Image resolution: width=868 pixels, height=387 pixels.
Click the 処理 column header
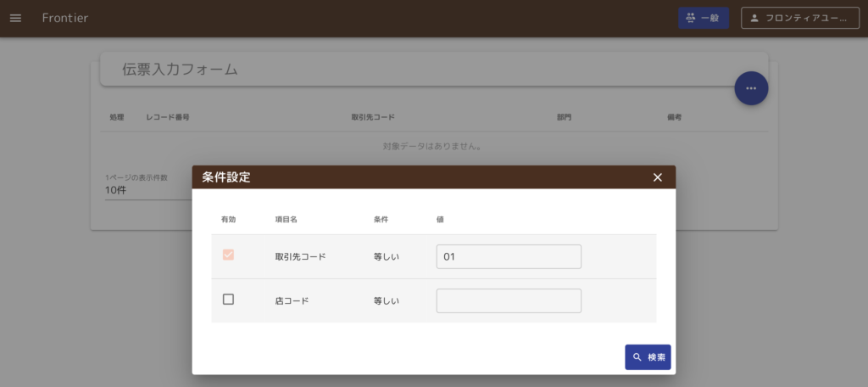(117, 117)
